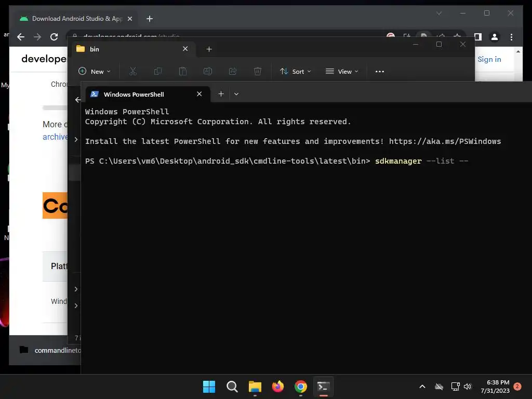Go forward in Chrome browser

[x=37, y=37]
